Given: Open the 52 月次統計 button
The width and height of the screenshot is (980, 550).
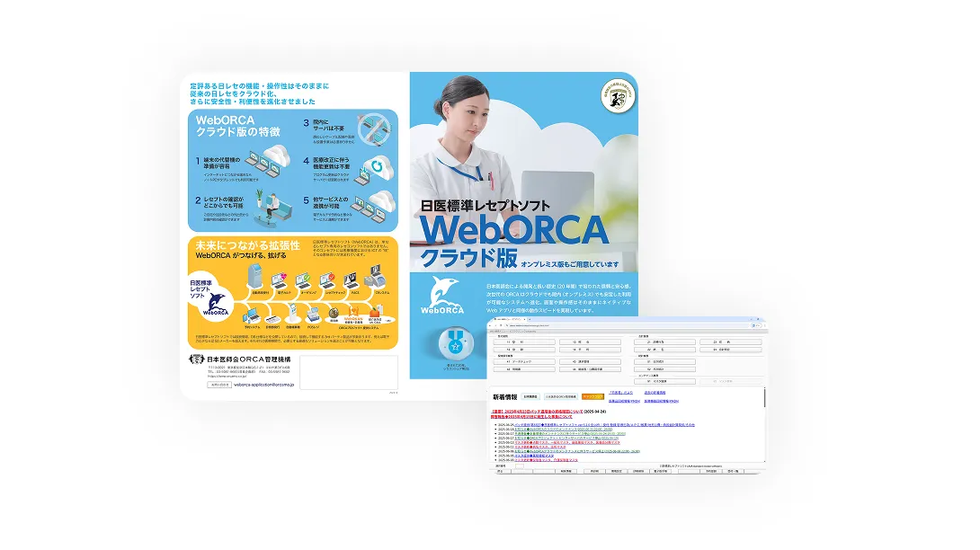Looking at the screenshot, I should (664, 368).
